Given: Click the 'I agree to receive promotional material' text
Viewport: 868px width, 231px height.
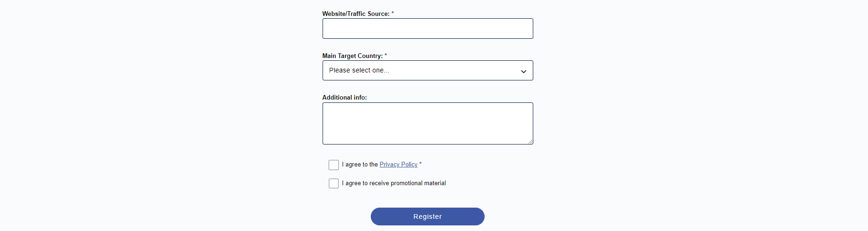Looking at the screenshot, I should click(394, 183).
